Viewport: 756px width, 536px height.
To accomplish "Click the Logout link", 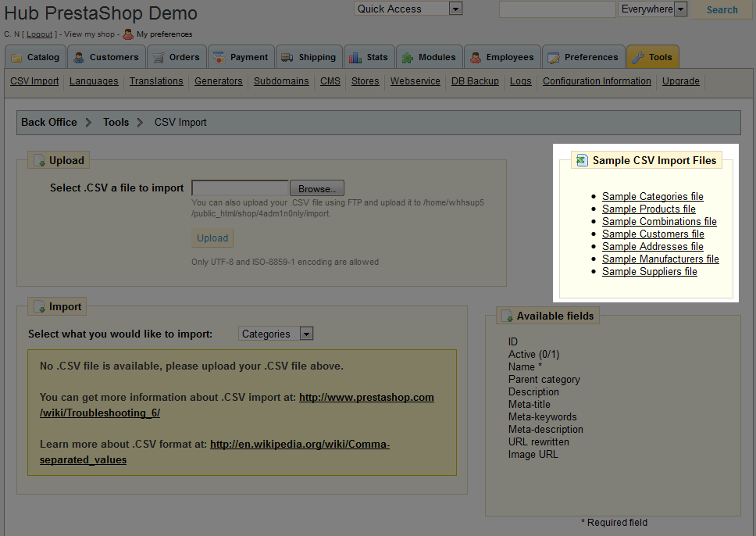I will [40, 34].
